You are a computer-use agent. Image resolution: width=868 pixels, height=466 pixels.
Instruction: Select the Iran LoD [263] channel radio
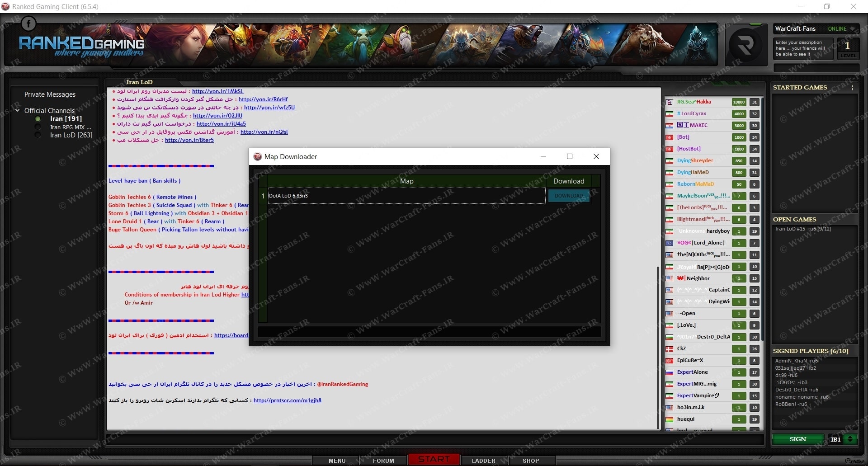click(38, 135)
